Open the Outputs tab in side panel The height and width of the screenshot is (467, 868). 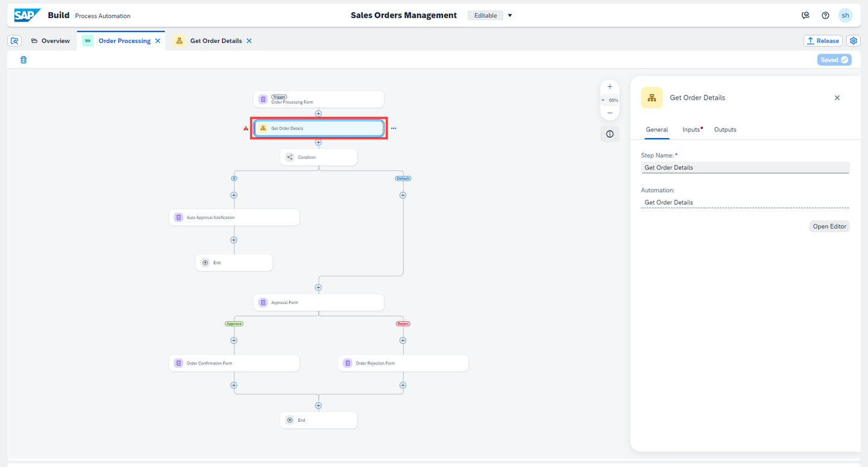pos(725,130)
